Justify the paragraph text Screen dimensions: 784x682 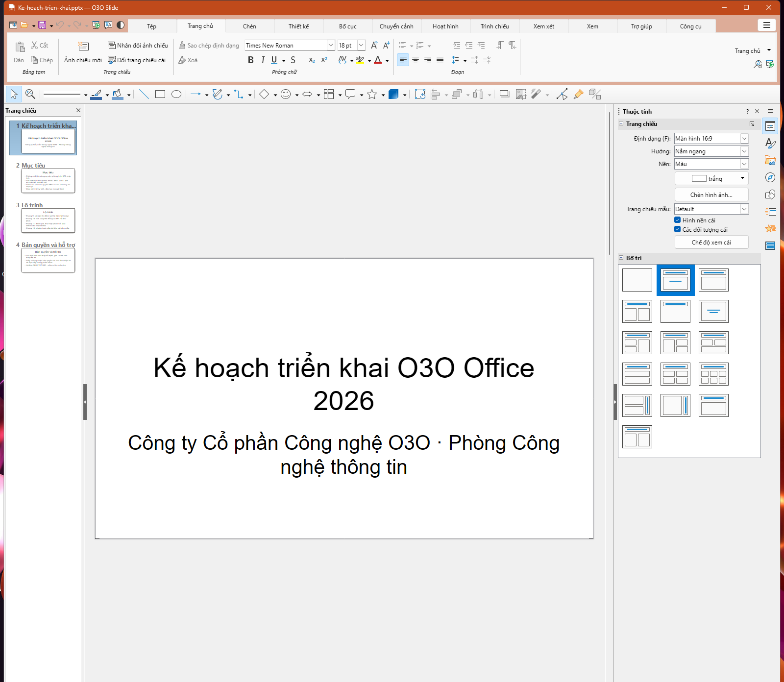coord(440,60)
